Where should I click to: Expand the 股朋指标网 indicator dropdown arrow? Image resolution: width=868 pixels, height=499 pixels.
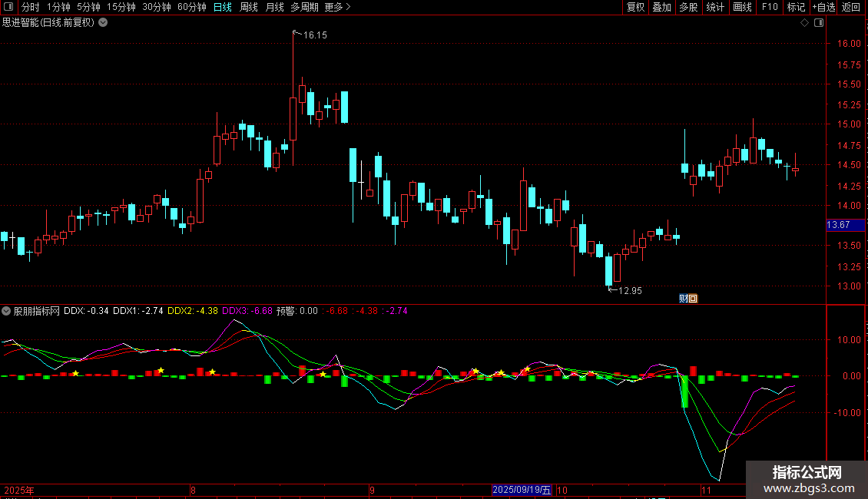(6, 311)
